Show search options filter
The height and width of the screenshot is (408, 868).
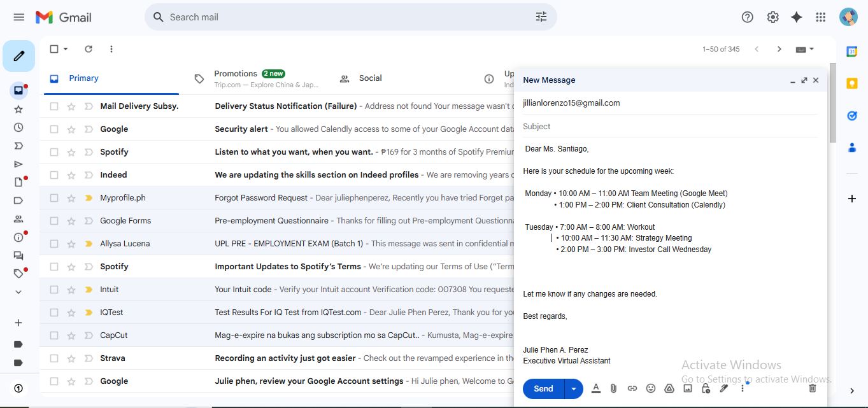541,17
